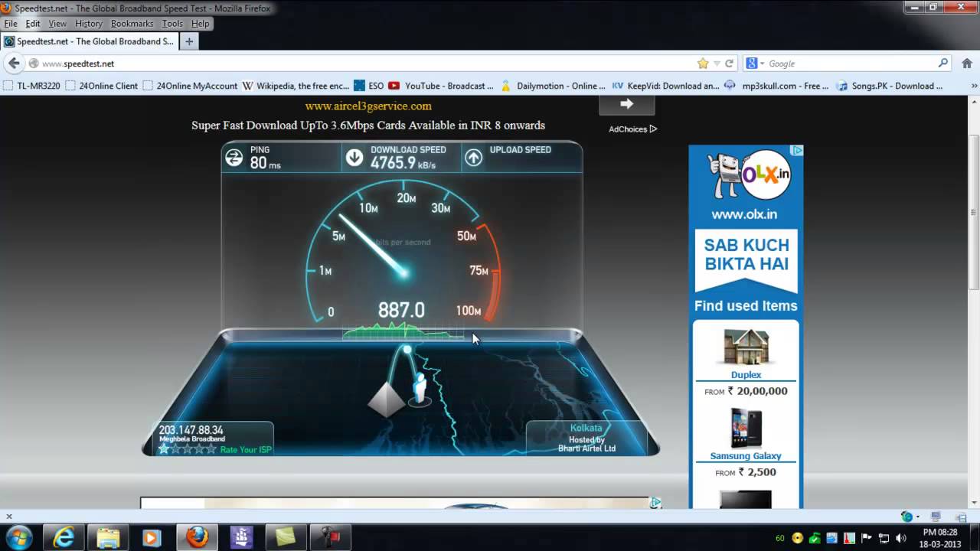The width and height of the screenshot is (980, 551).
Task: Click the IP address 203.147.88.34
Action: point(191,431)
